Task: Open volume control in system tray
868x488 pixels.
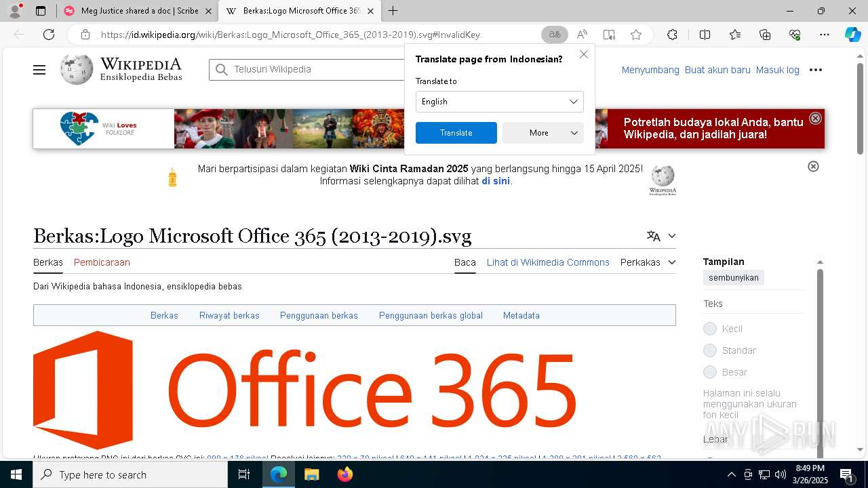Action: pyautogui.click(x=780, y=474)
